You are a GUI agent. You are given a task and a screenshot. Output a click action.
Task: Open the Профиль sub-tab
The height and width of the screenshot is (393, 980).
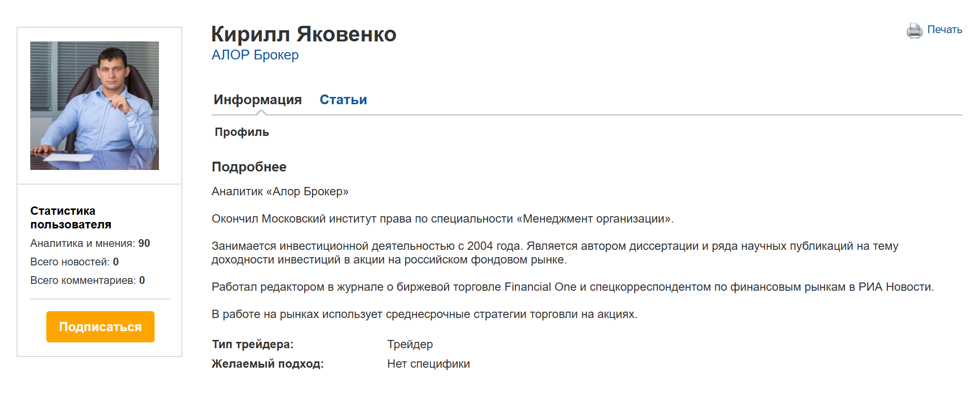pyautogui.click(x=242, y=132)
